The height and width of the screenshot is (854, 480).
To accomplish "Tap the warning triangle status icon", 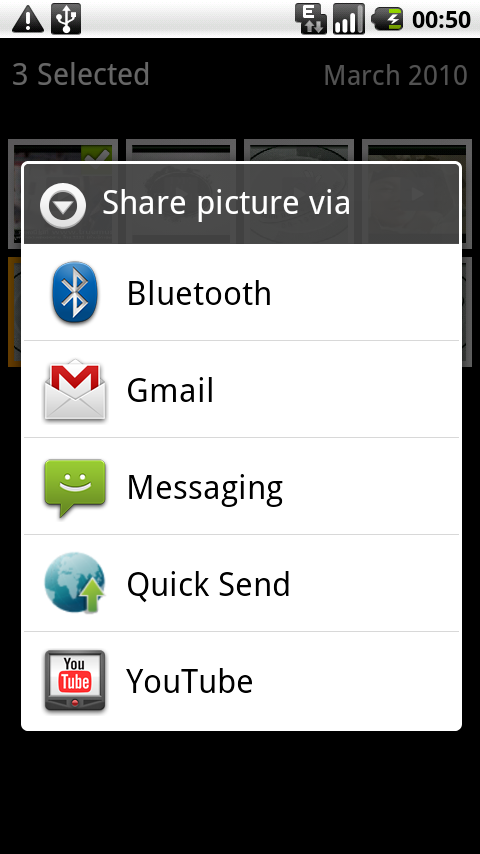I will point(28,19).
